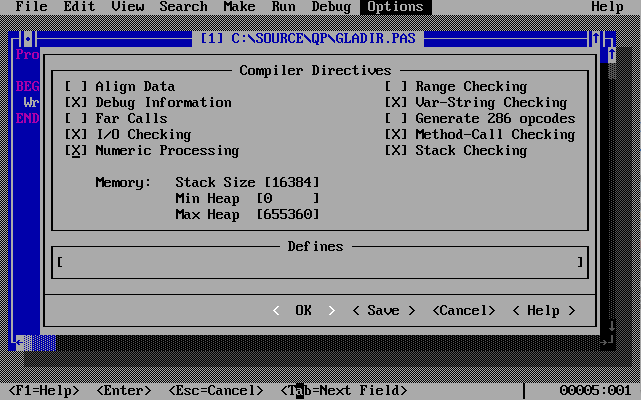Open the Search menu

(183, 7)
